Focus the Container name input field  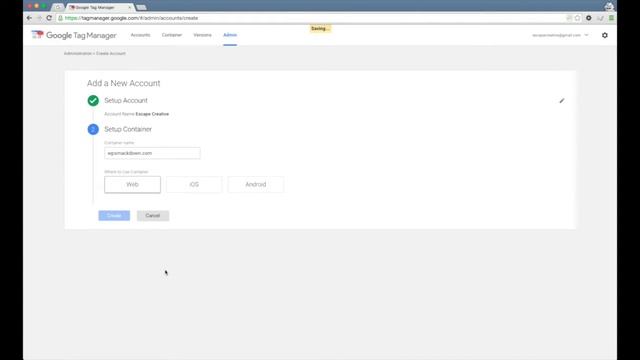pyautogui.click(x=152, y=153)
